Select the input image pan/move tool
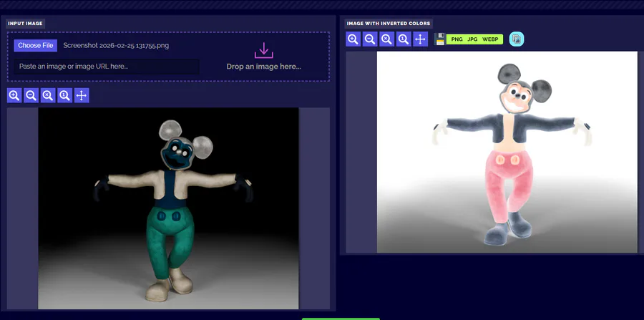The width and height of the screenshot is (644, 320). [x=82, y=96]
